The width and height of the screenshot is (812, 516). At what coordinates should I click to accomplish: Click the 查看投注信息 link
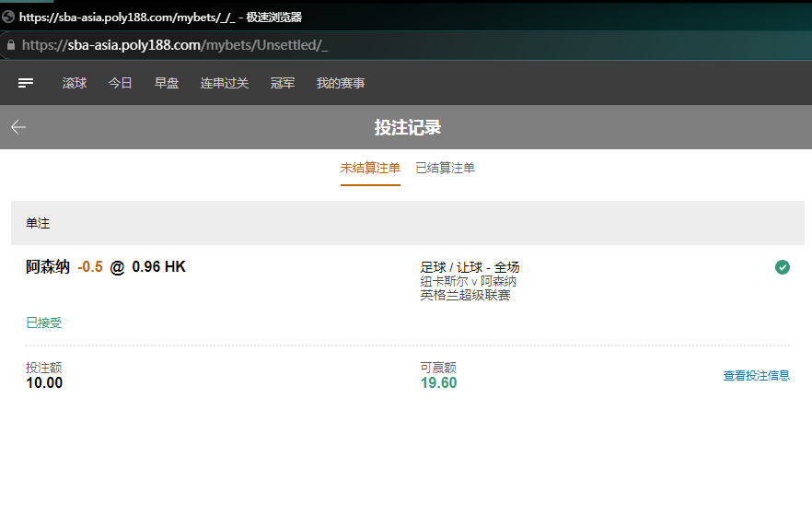point(756,376)
